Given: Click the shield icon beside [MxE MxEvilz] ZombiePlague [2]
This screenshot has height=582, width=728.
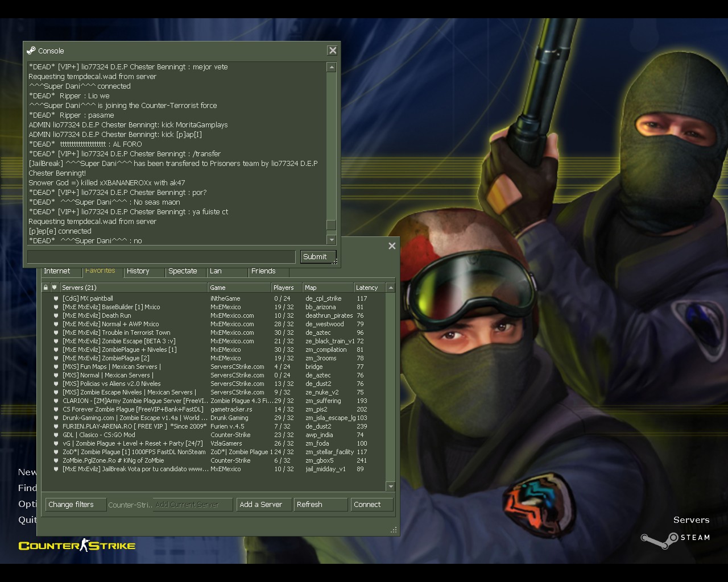Looking at the screenshot, I should click(x=56, y=358).
